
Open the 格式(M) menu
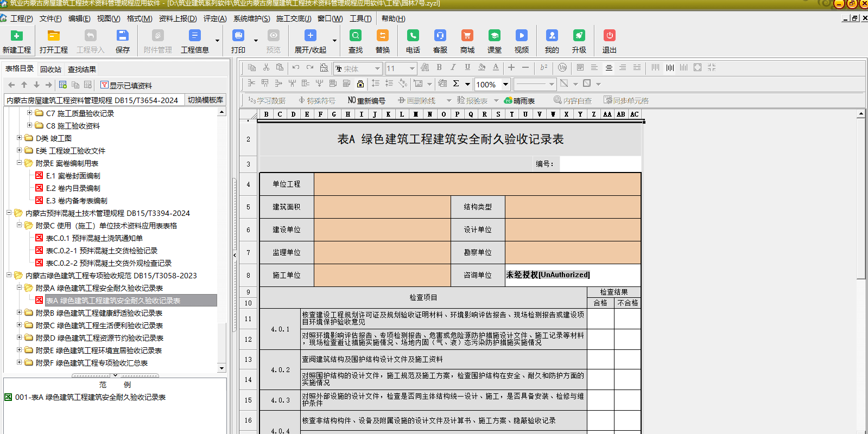(x=140, y=18)
